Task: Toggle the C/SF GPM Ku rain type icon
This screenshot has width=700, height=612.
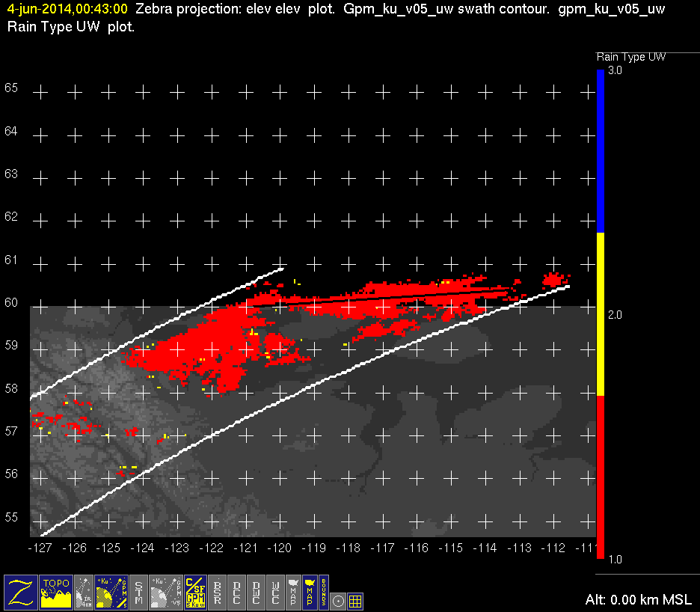Action: coord(195,592)
